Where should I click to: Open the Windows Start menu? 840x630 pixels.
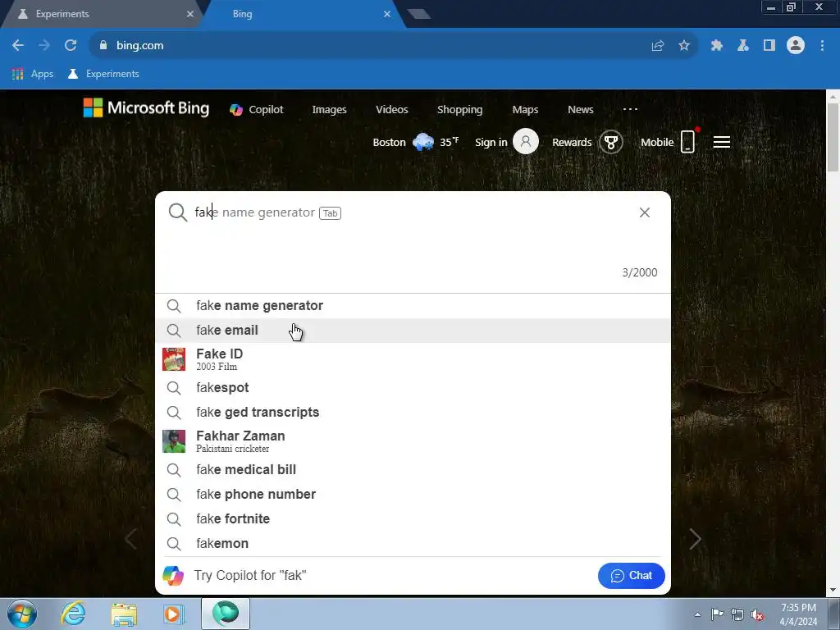pyautogui.click(x=22, y=614)
